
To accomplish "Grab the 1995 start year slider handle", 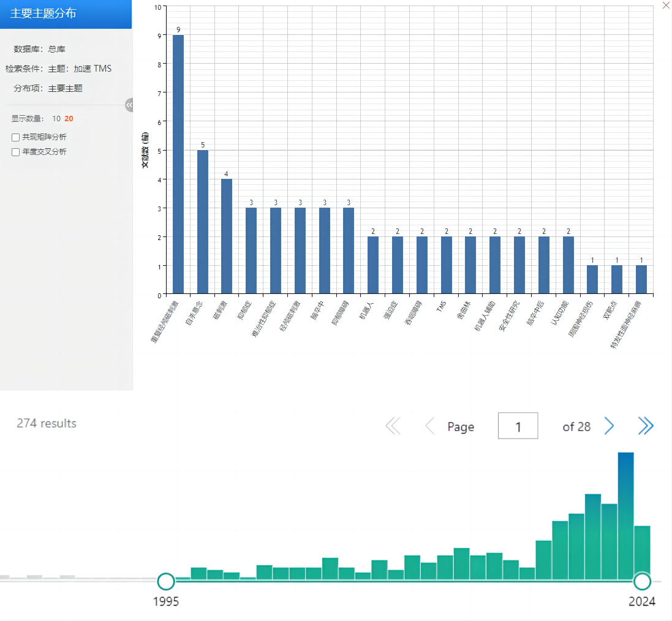I will coord(166,581).
